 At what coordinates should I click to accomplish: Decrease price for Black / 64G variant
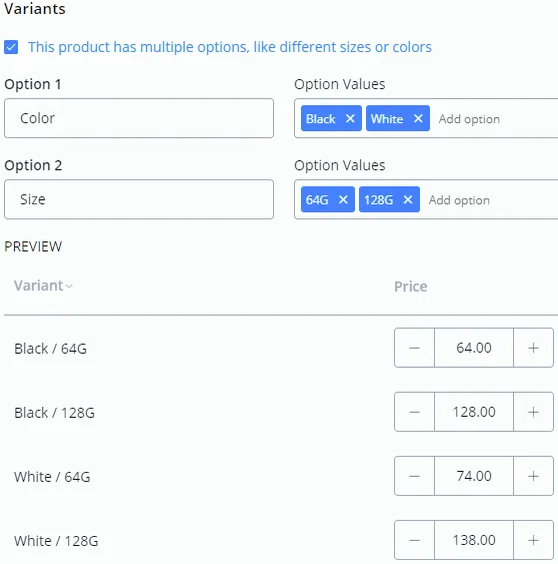414,348
